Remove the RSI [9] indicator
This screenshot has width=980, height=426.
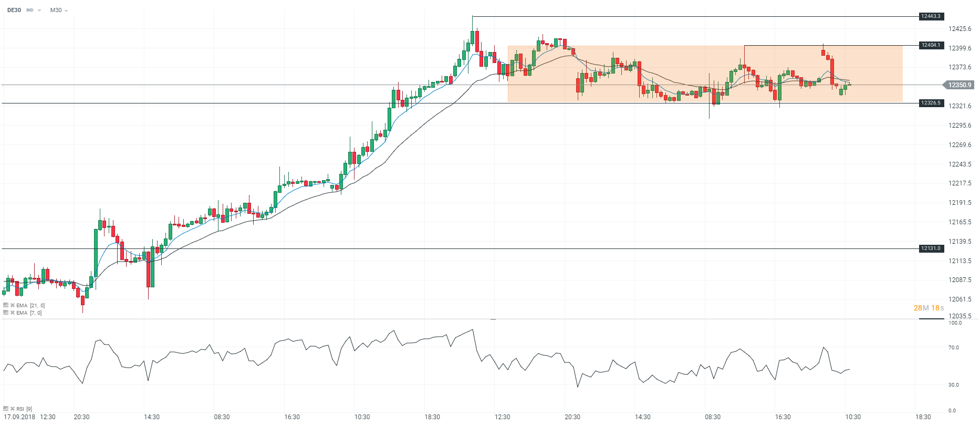pyautogui.click(x=12, y=409)
